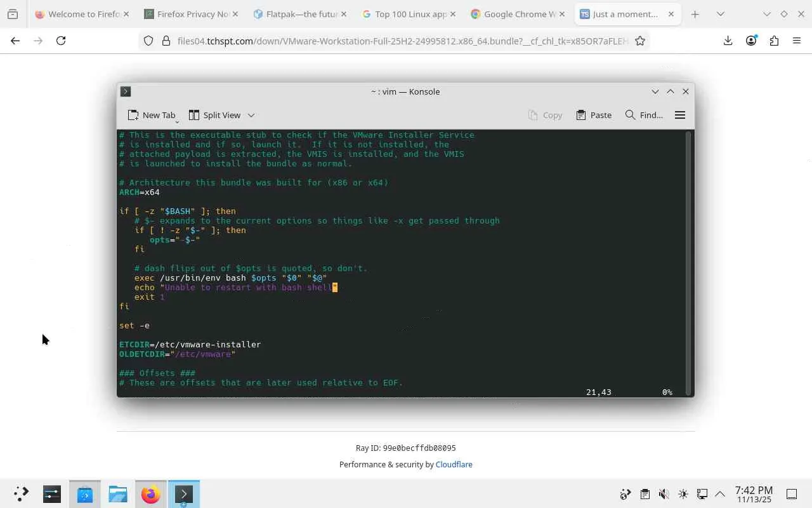
Task: Click the ARCH=x64 line in vim
Action: [140, 192]
